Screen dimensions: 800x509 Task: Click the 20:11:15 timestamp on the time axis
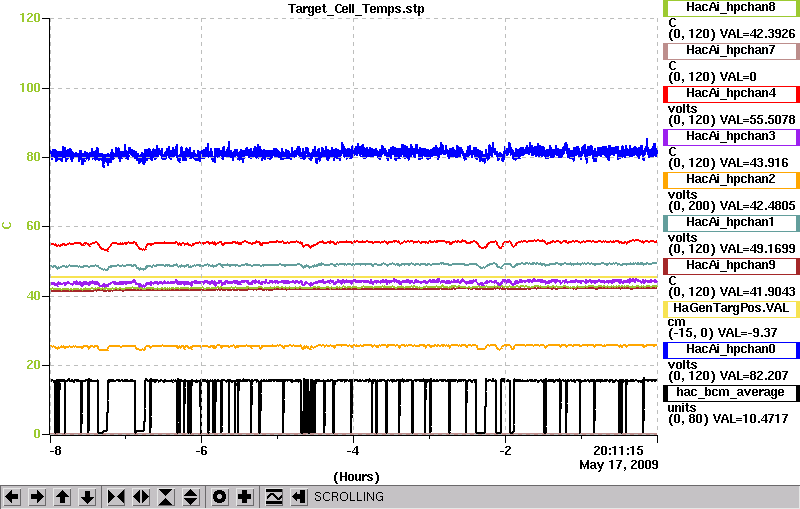click(618, 451)
